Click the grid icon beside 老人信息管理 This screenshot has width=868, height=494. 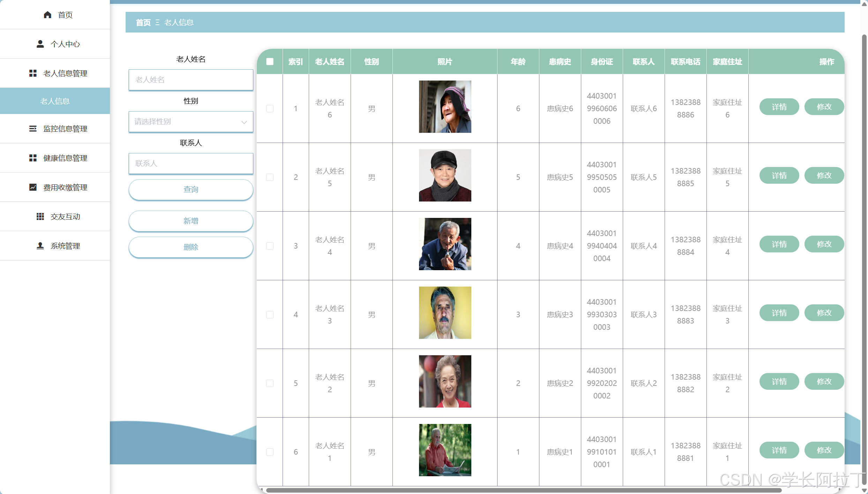pos(33,73)
